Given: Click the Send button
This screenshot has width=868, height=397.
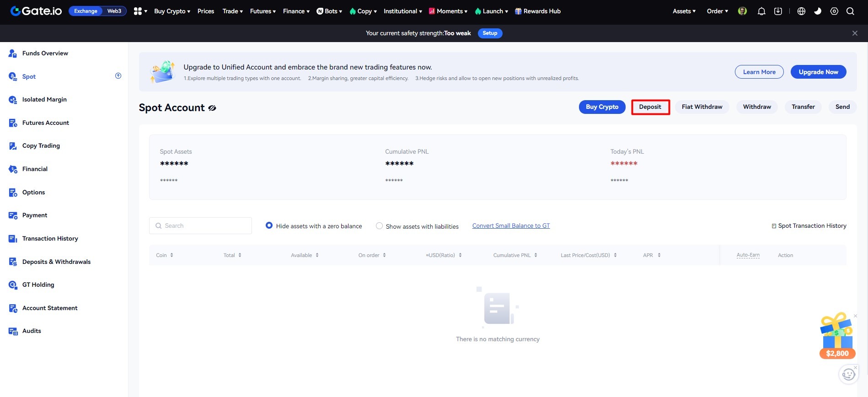Looking at the screenshot, I should tap(842, 107).
